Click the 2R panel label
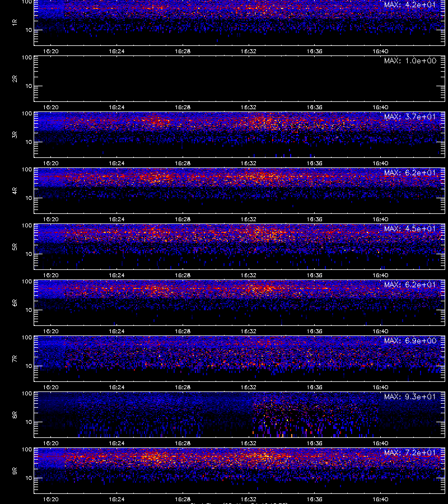The width and height of the screenshot is (448, 504). click(x=15, y=79)
